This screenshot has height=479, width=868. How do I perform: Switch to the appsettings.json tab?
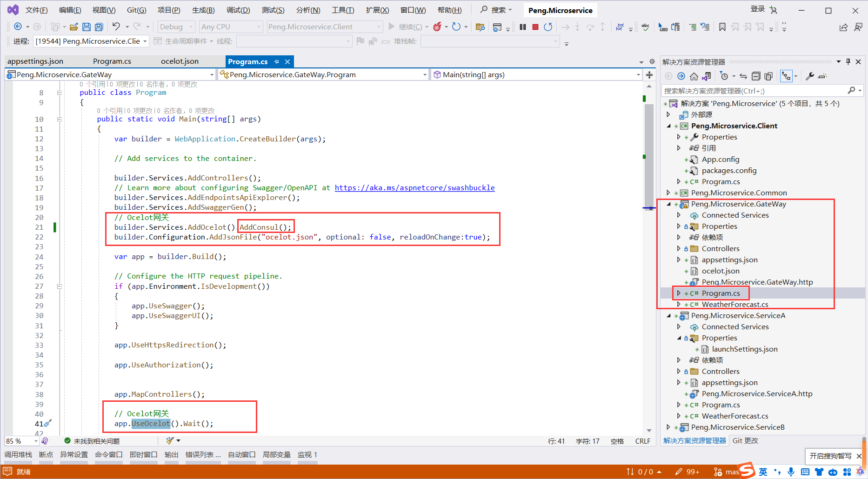tap(35, 61)
